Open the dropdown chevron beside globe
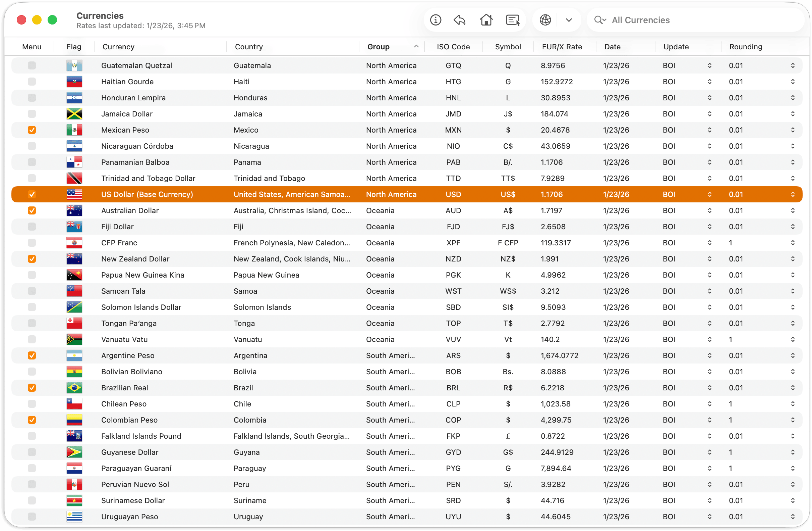 click(569, 20)
